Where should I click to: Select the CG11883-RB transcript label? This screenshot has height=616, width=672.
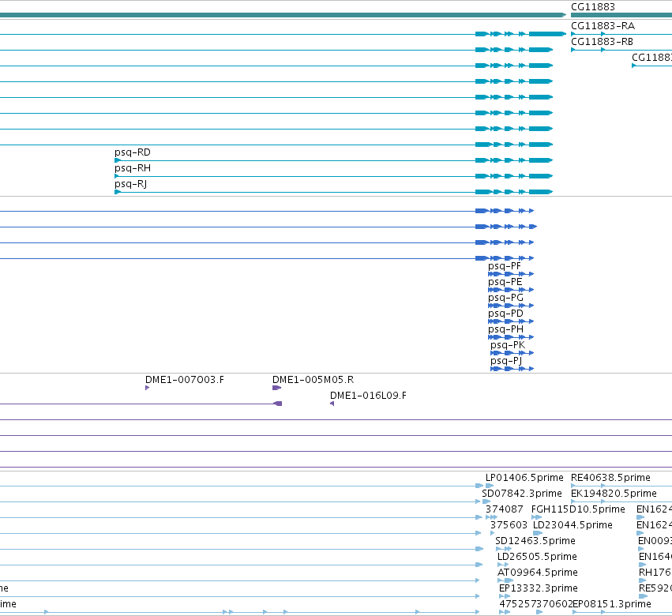click(602, 42)
